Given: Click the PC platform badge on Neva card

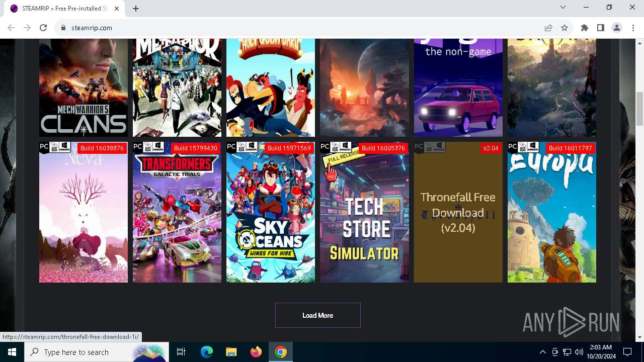Looking at the screenshot, I should pyautogui.click(x=44, y=147).
